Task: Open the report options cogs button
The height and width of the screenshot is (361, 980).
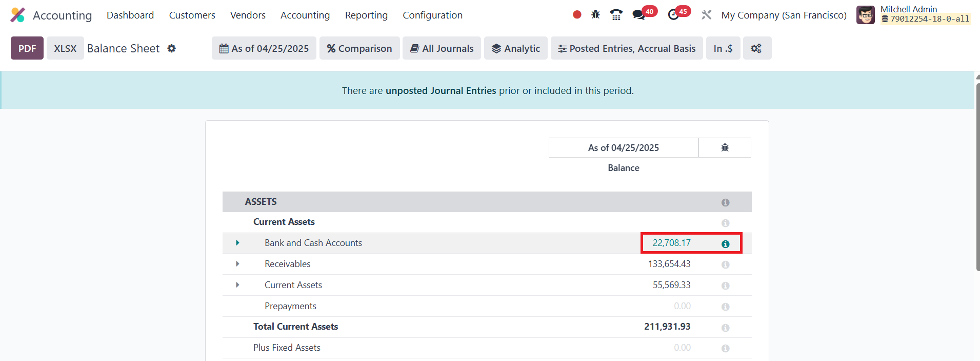Action: pyautogui.click(x=756, y=48)
